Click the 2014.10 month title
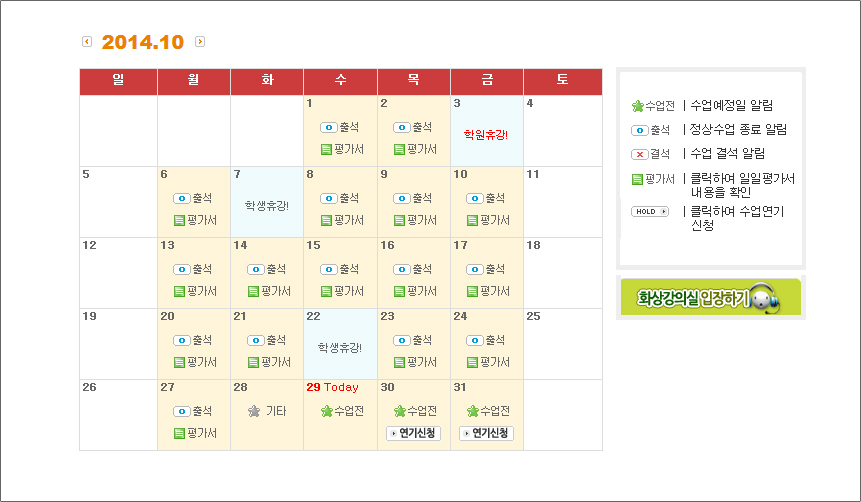The width and height of the screenshot is (861, 502). [x=143, y=42]
